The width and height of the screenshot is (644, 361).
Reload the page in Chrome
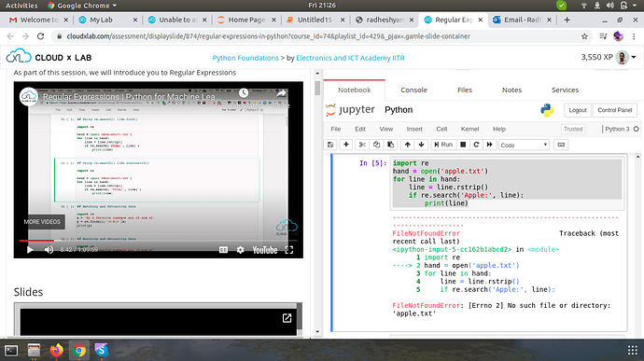pyautogui.click(x=40, y=36)
